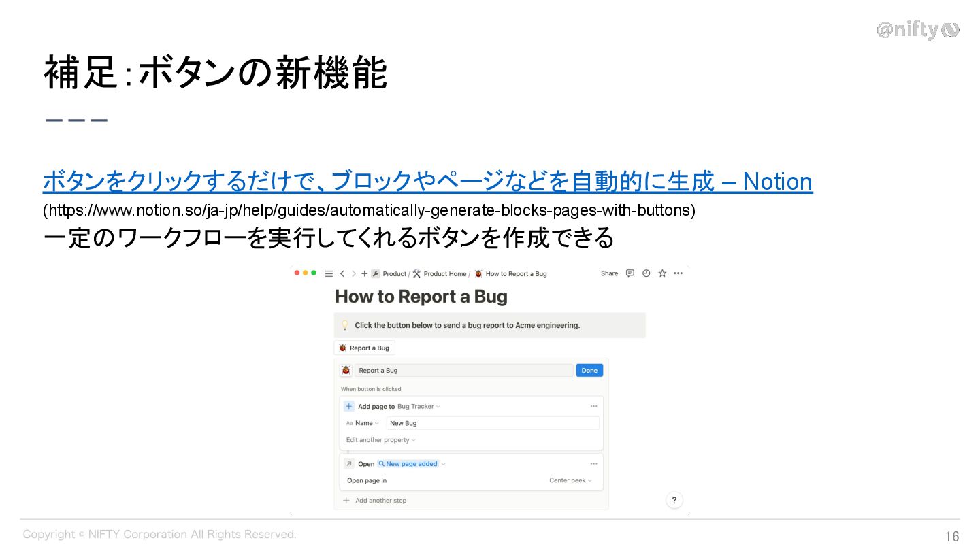Go back with the left arrow
The height and width of the screenshot is (551, 980).
tap(342, 273)
